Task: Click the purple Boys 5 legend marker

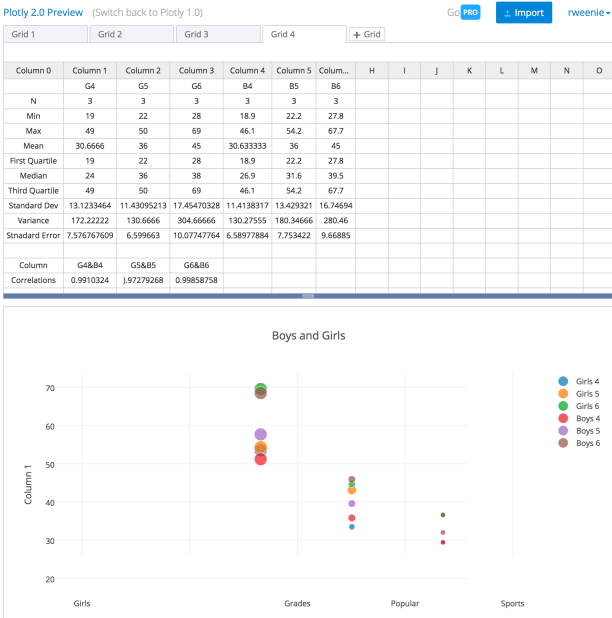Action: (562, 430)
